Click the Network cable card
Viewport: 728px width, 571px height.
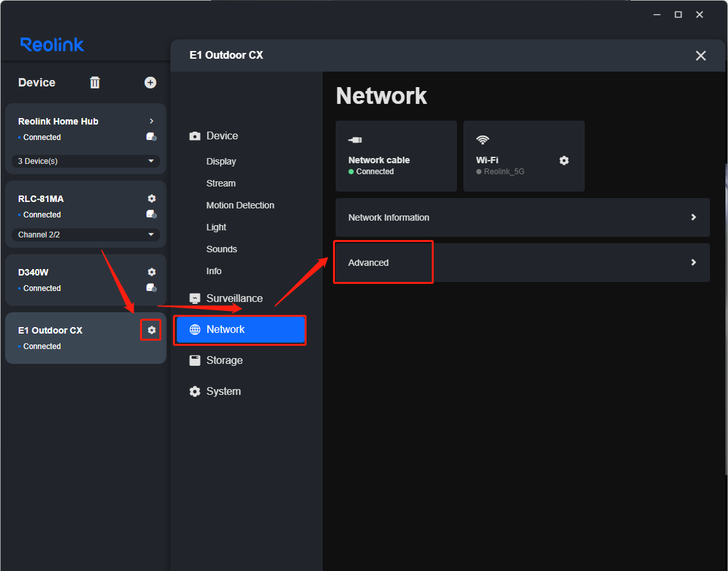[396, 156]
